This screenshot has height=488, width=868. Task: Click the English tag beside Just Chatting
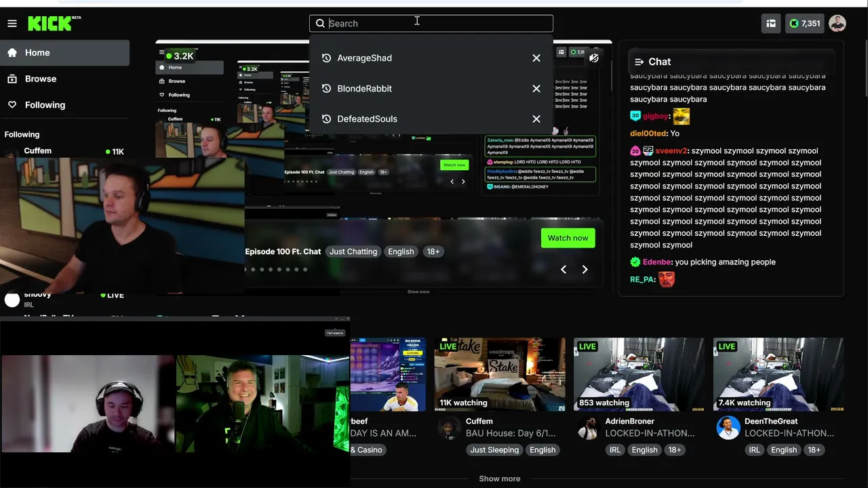coord(401,251)
